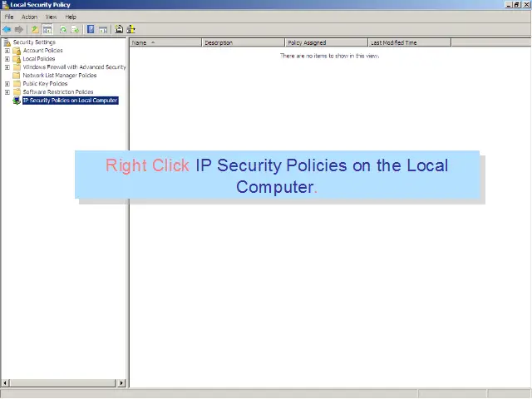Expand the Account Policies node
The image size is (532, 399).
(7, 51)
